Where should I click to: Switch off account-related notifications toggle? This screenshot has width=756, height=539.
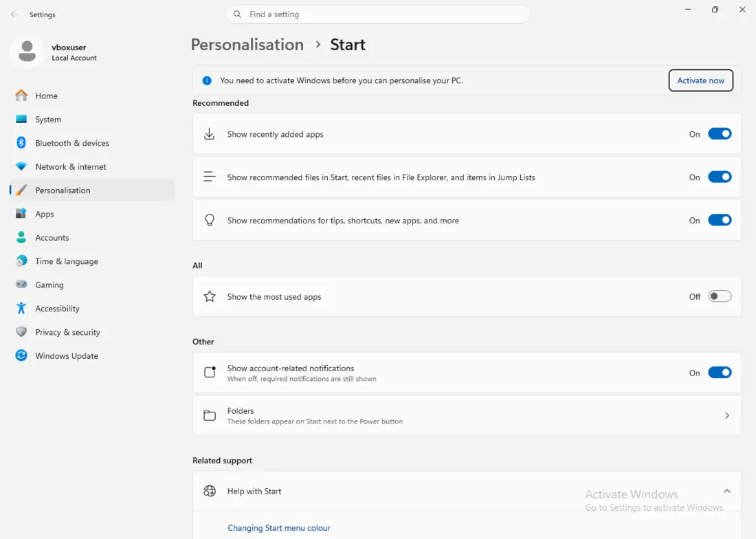click(x=720, y=373)
